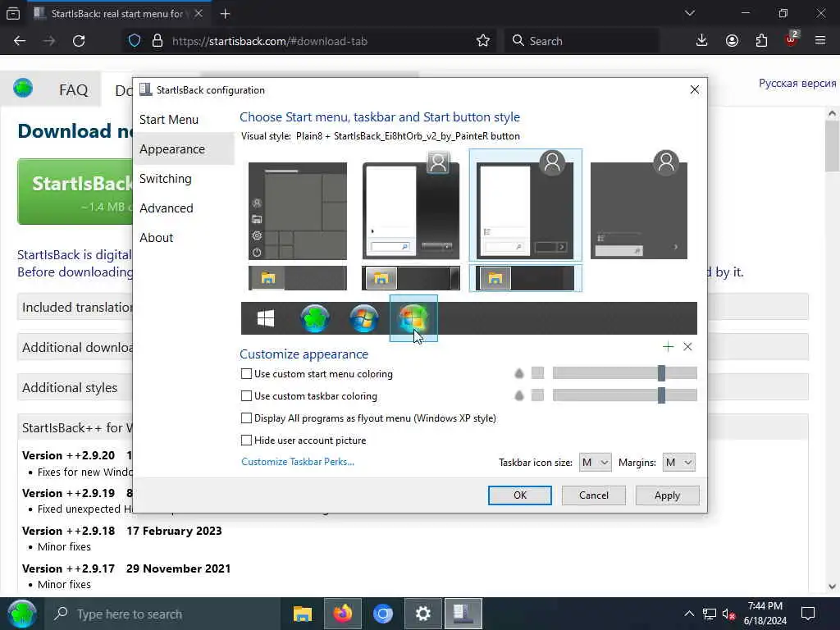Open the Start Menu settings section
Image resolution: width=840 pixels, height=630 pixels.
pyautogui.click(x=169, y=120)
